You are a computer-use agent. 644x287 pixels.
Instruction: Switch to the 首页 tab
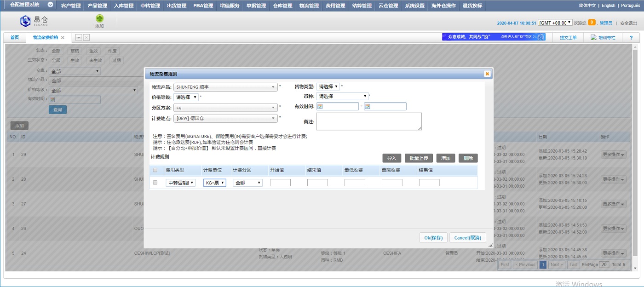pyautogui.click(x=15, y=38)
